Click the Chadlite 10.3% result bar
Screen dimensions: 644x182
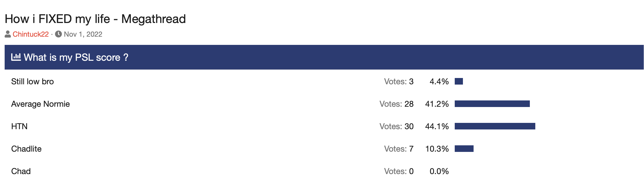[464, 149]
